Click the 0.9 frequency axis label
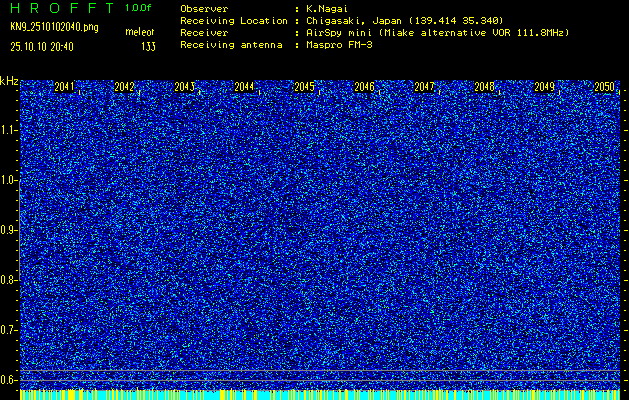Screen dimensions: 629x400 coord(9,230)
